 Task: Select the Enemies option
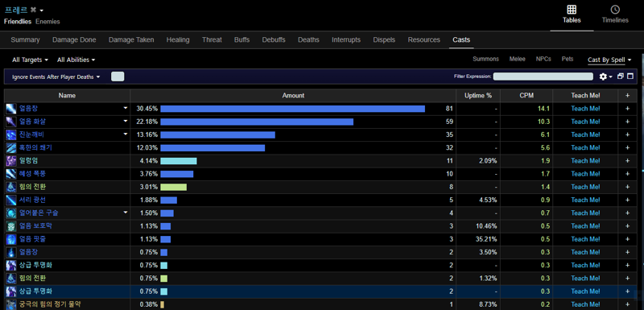click(47, 22)
